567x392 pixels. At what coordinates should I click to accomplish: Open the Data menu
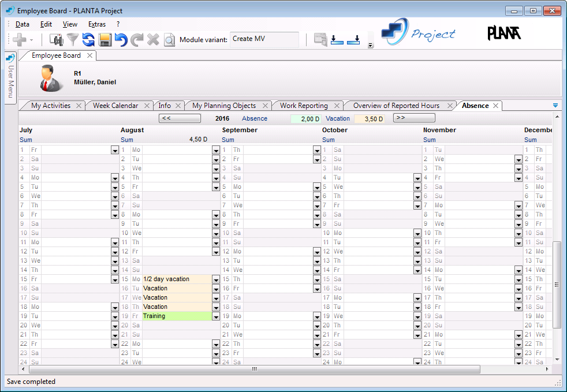tap(23, 24)
